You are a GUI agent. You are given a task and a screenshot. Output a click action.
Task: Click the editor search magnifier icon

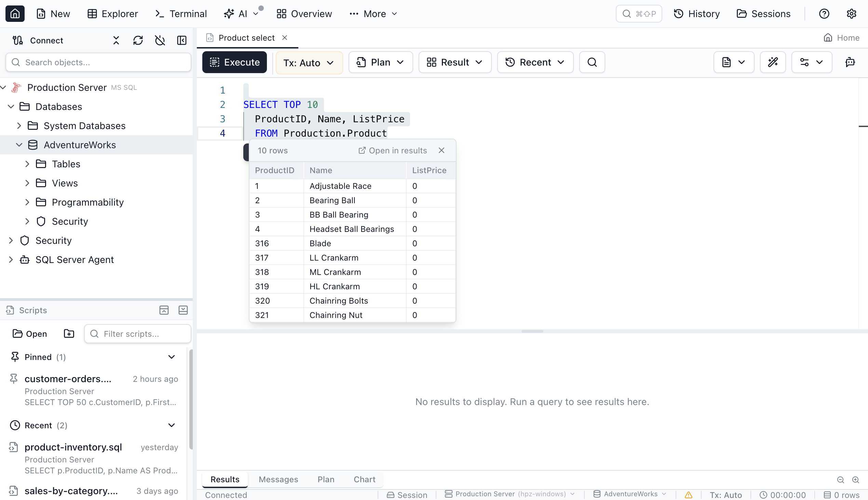click(x=592, y=62)
